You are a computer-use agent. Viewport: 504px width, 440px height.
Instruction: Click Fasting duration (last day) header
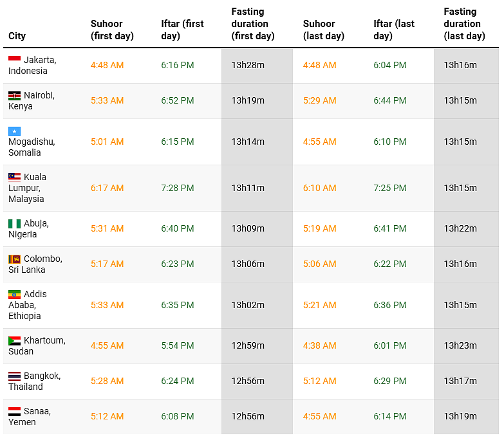464,24
